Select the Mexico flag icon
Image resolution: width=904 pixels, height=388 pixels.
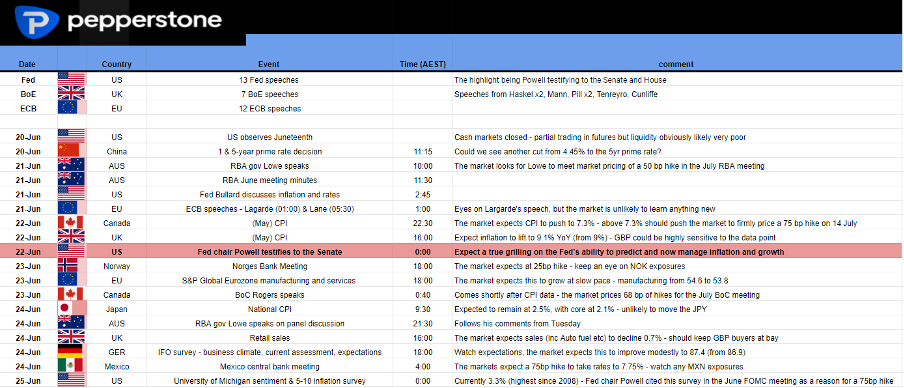click(x=71, y=366)
